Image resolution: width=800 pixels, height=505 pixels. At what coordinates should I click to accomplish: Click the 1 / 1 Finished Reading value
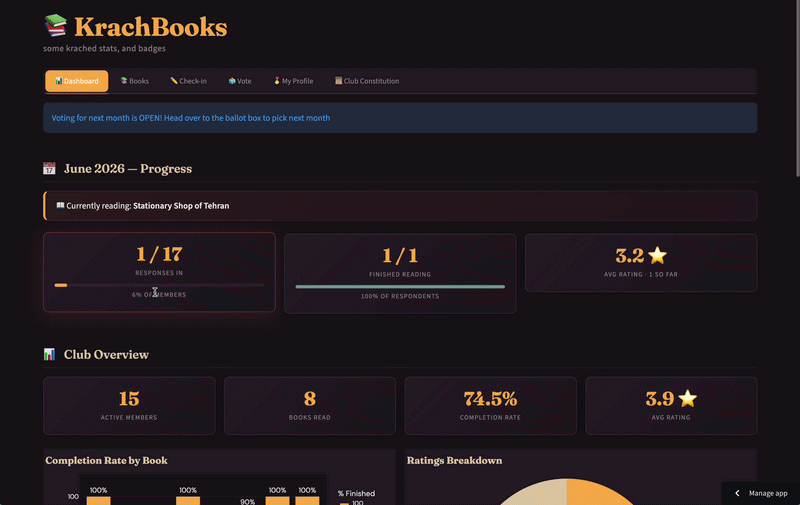click(x=400, y=256)
